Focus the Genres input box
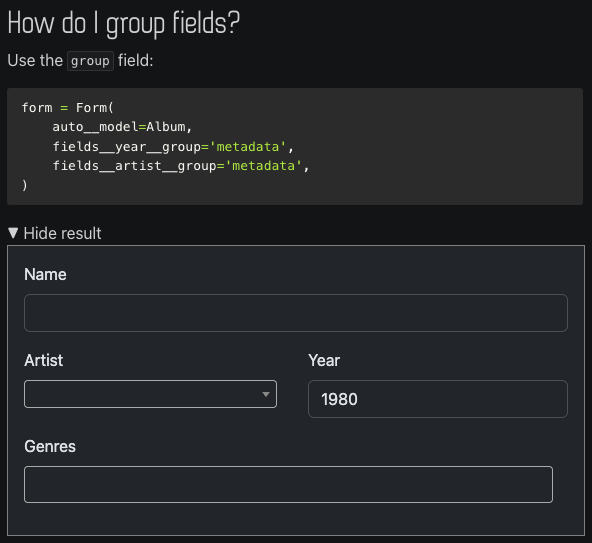This screenshot has width=592, height=543. tap(288, 484)
